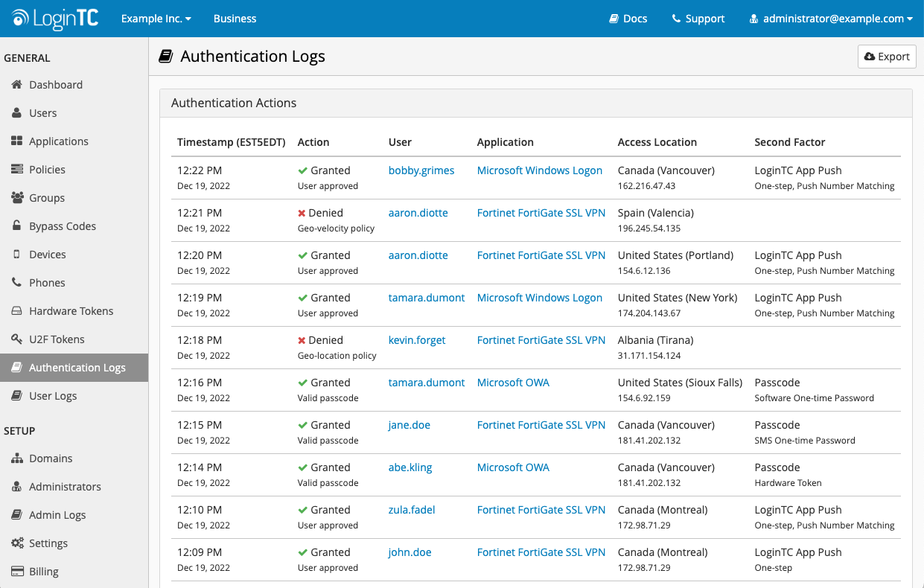Open the Docs menu in the top bar
Image resolution: width=924 pixels, height=588 pixels.
(628, 18)
